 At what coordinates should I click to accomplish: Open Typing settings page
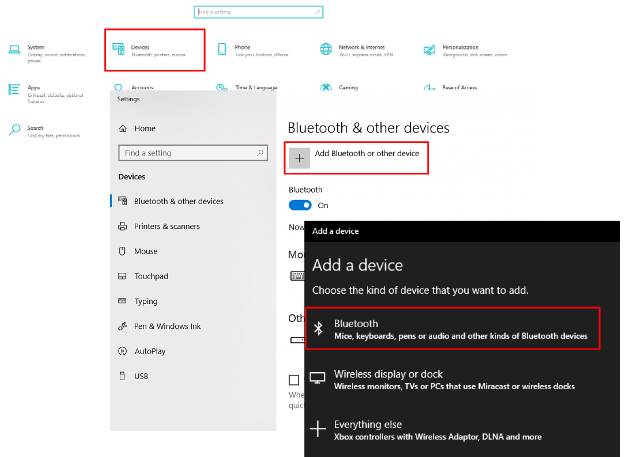coord(146,301)
